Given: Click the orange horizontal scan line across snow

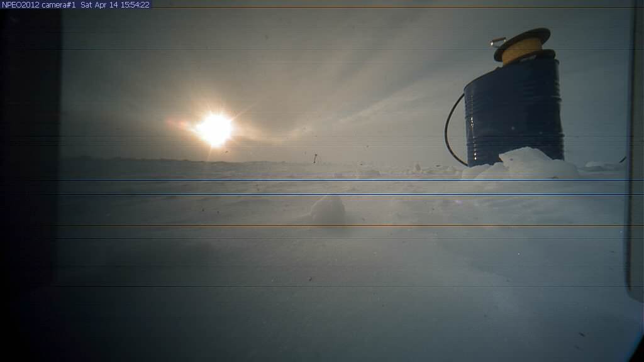Looking at the screenshot, I should (x=340, y=225).
